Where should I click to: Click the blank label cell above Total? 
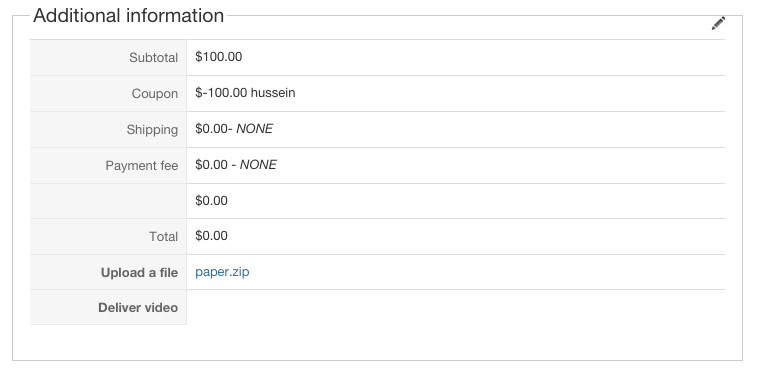(x=108, y=201)
